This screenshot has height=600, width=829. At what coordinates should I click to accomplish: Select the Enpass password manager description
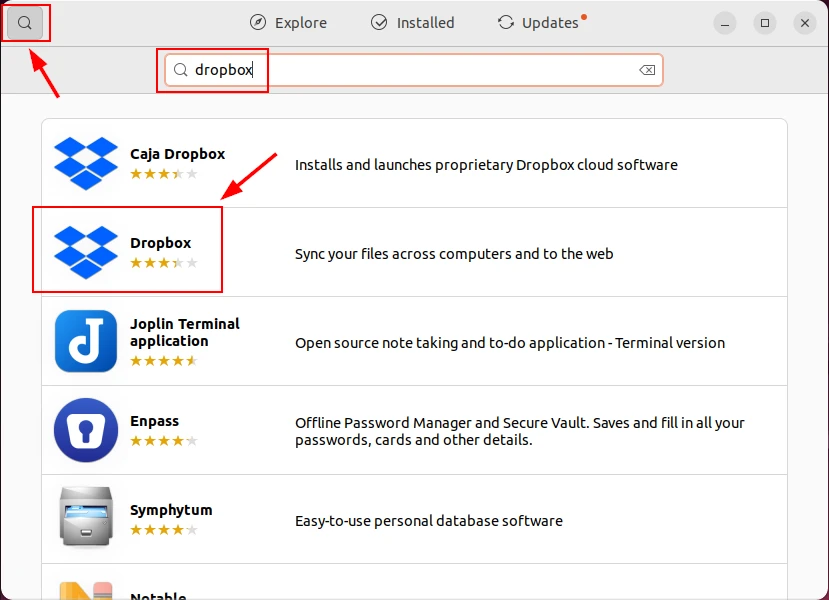point(519,431)
